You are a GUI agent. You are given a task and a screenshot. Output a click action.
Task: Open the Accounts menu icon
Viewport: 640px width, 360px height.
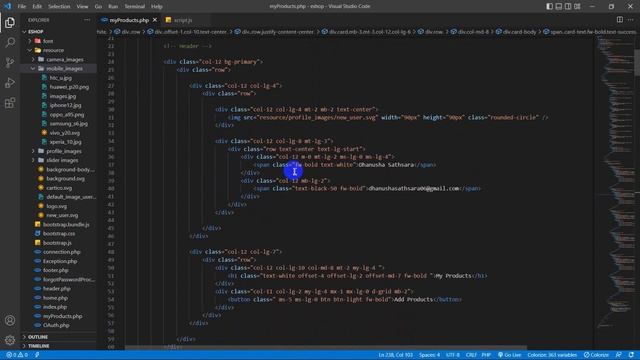click(10, 320)
